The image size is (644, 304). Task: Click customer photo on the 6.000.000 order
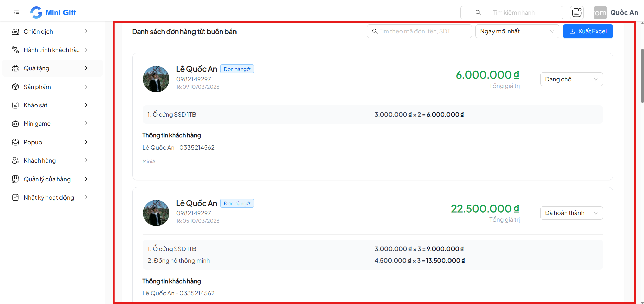(x=156, y=79)
